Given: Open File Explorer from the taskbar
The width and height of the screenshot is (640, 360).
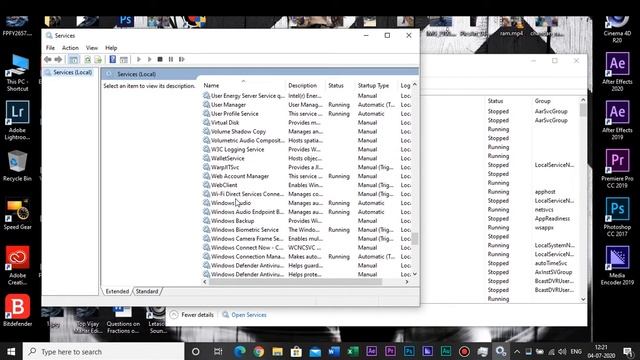Looking at the screenshot, I should click(278, 351).
